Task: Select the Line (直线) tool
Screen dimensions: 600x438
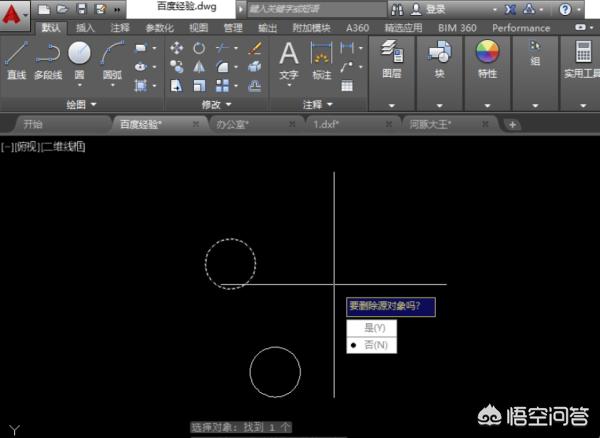Action: pyautogui.click(x=16, y=58)
